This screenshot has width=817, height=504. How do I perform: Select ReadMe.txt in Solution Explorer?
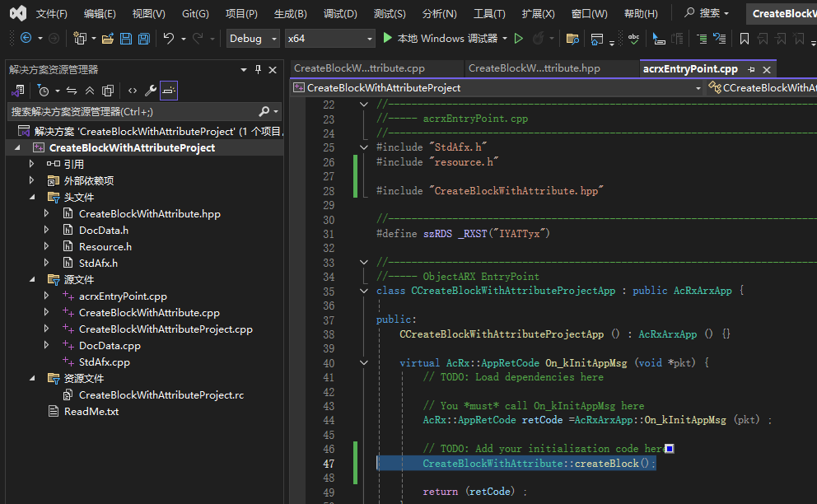click(x=91, y=411)
